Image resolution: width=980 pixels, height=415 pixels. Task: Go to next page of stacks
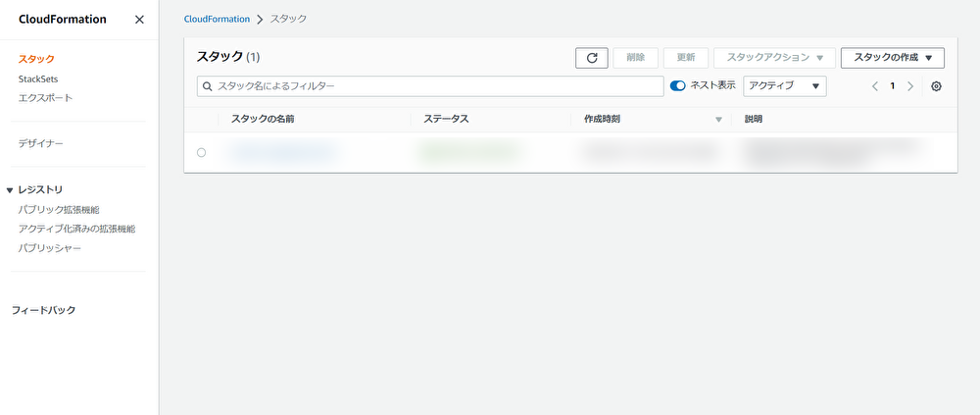(910, 86)
